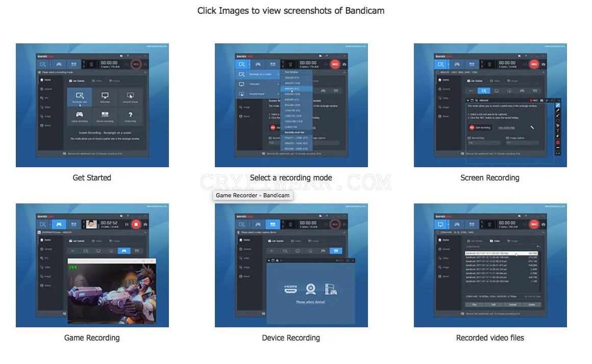
Task: Open dropdown arrow beside screen mode icon in Screen Recording
Action: click(x=448, y=65)
